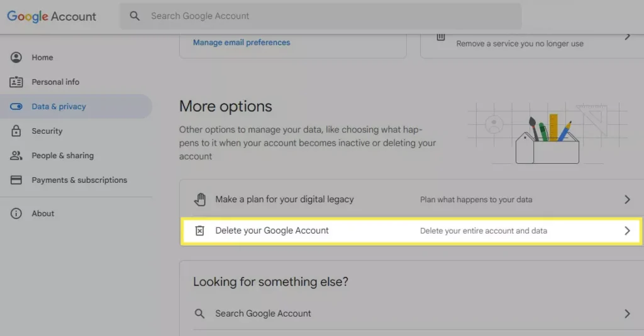644x336 pixels.
Task: Click the Google Account logo
Action: point(52,16)
